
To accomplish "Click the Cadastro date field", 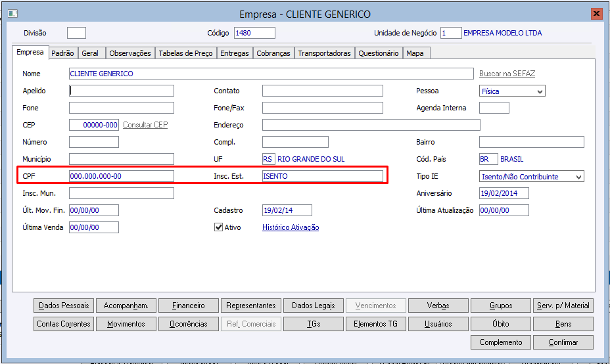I will (287, 210).
